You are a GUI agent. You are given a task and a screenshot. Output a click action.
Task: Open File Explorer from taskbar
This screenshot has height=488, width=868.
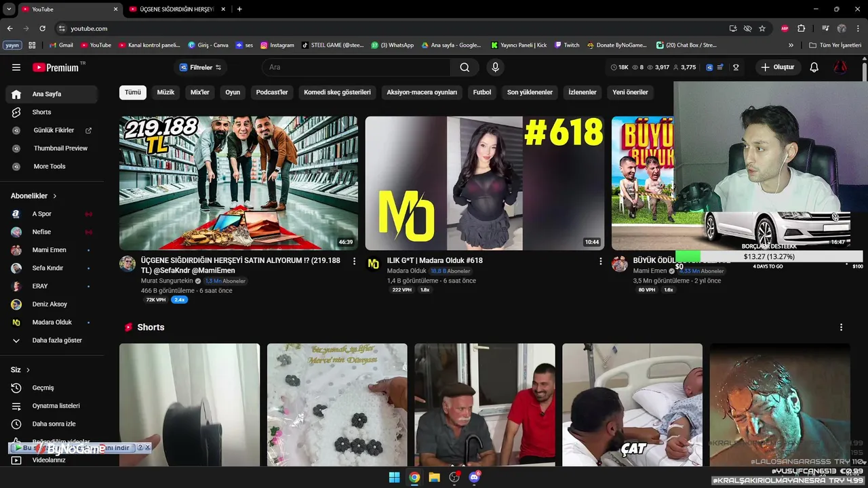click(x=434, y=477)
